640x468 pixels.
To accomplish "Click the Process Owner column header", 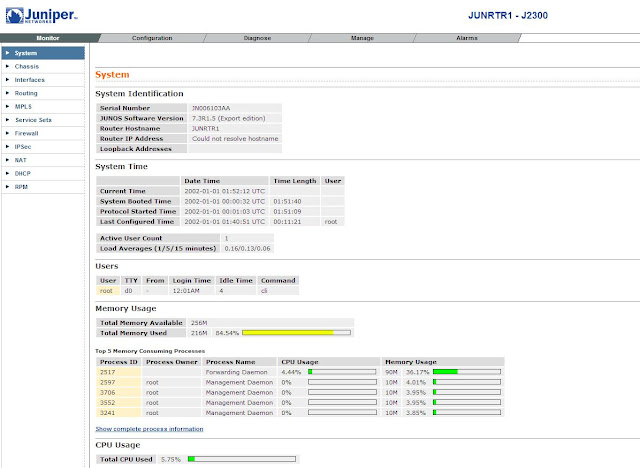I will [x=172, y=362].
